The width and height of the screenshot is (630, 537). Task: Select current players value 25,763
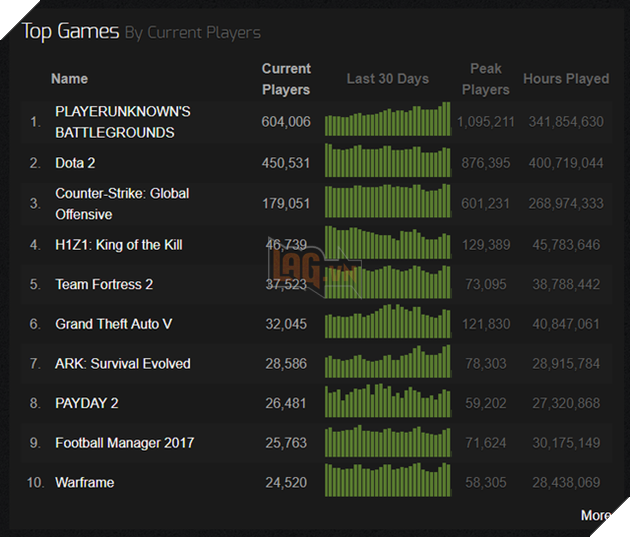tap(286, 443)
